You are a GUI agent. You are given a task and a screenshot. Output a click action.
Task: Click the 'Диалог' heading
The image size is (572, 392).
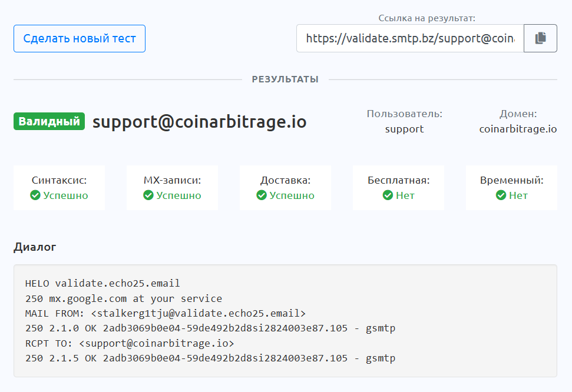35,247
